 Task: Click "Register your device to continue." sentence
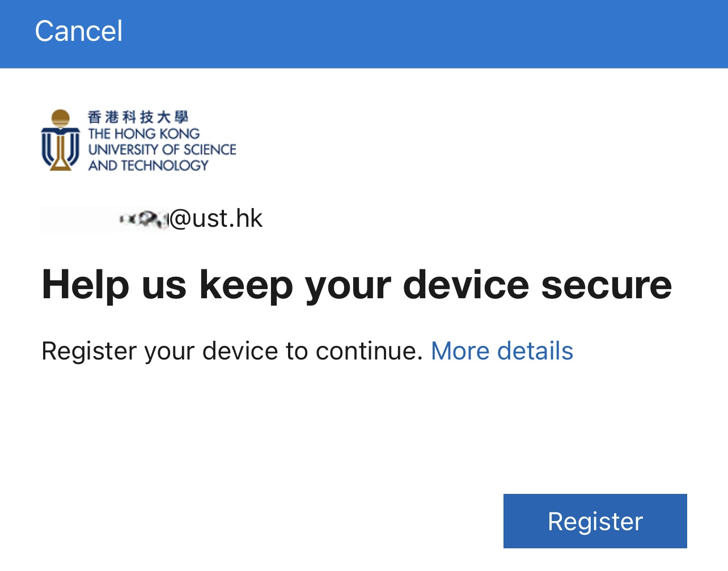click(232, 351)
